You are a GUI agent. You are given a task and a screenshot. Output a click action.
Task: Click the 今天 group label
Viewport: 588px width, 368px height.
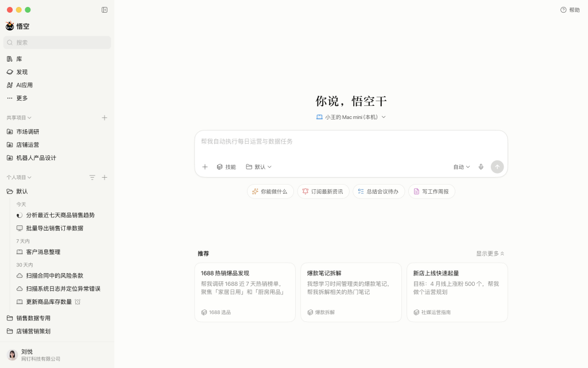pos(21,205)
